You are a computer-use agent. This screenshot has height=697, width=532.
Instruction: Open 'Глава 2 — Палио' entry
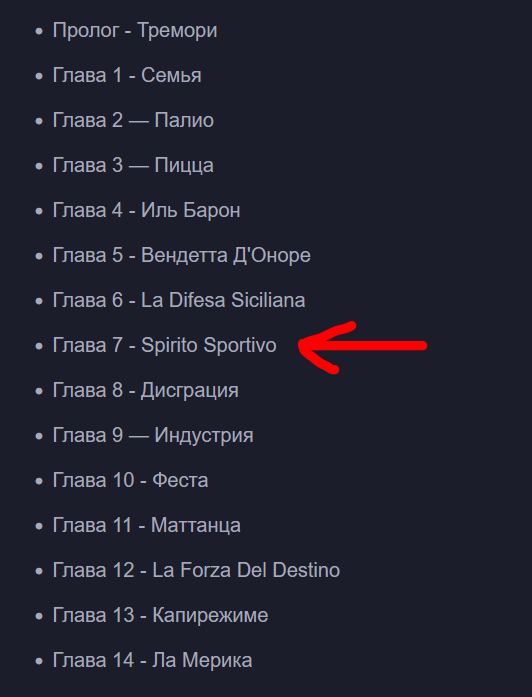(133, 120)
